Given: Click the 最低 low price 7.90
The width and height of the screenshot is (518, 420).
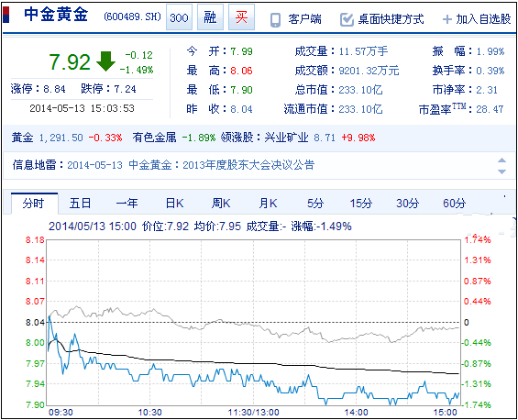Looking at the screenshot, I should 241,90.
